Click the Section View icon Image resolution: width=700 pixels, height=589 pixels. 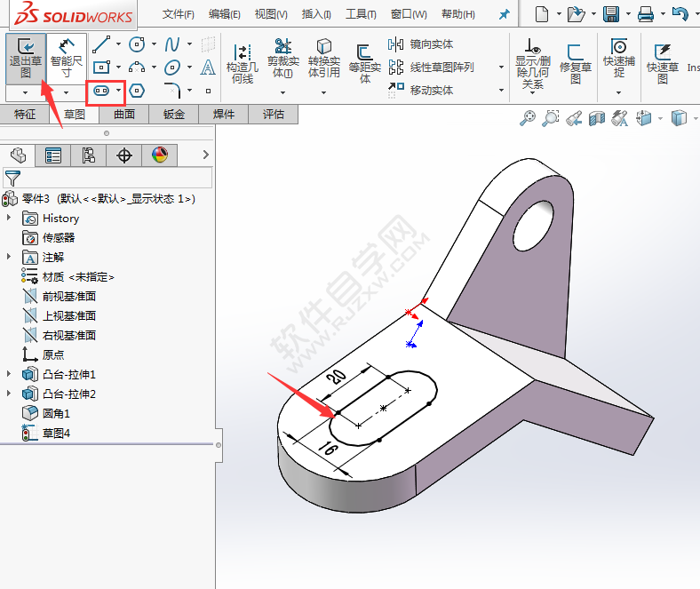tap(597, 118)
